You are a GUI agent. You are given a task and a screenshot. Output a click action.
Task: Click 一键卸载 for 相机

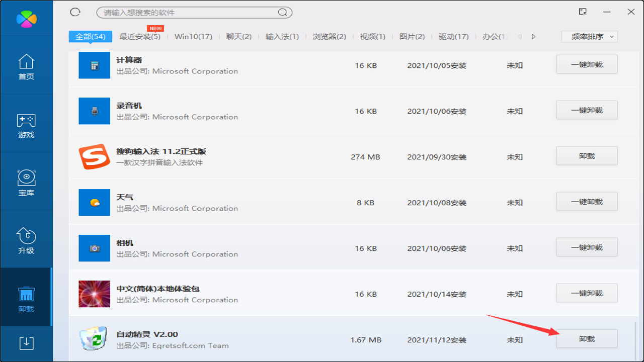(x=587, y=247)
